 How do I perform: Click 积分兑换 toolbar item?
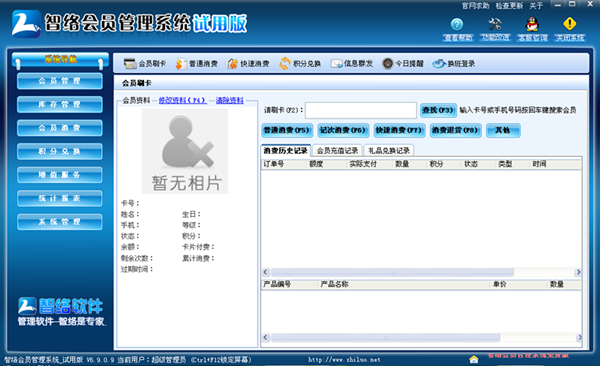coord(300,64)
